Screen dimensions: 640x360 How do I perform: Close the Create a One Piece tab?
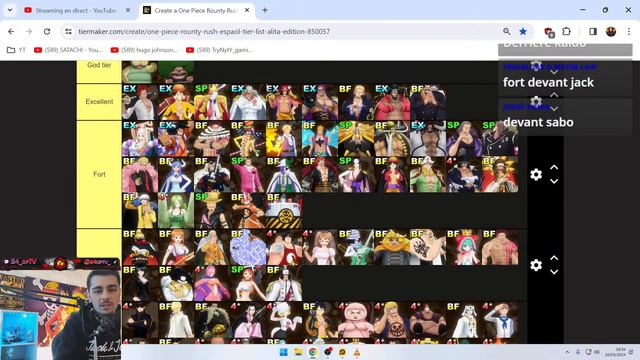coord(247,10)
